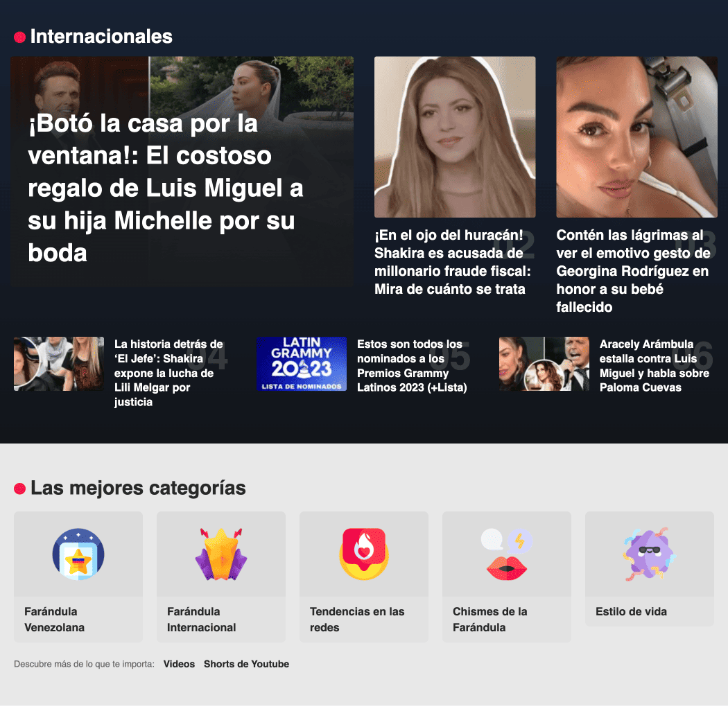Open the 'El Jefe' Shakira story thumbnail
This screenshot has width=728, height=711.
[59, 364]
